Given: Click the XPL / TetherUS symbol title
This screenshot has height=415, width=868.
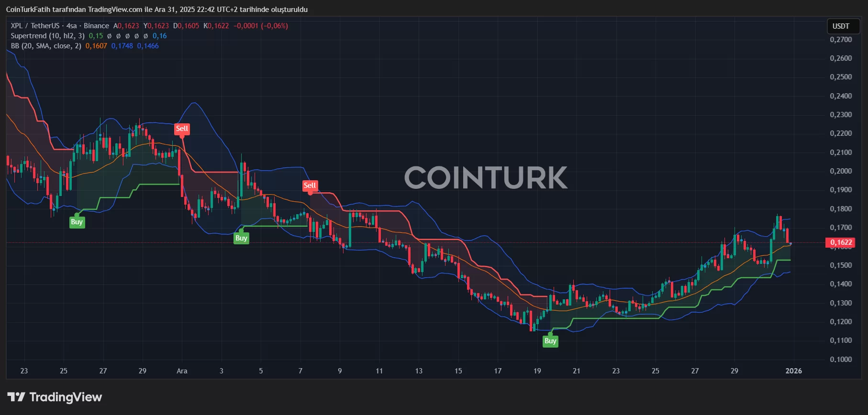Looking at the screenshot, I should [35, 26].
